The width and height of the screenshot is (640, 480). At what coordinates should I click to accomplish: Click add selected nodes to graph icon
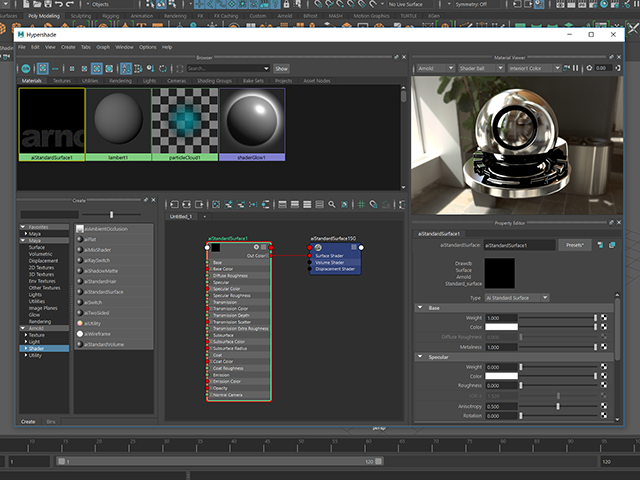point(229,204)
